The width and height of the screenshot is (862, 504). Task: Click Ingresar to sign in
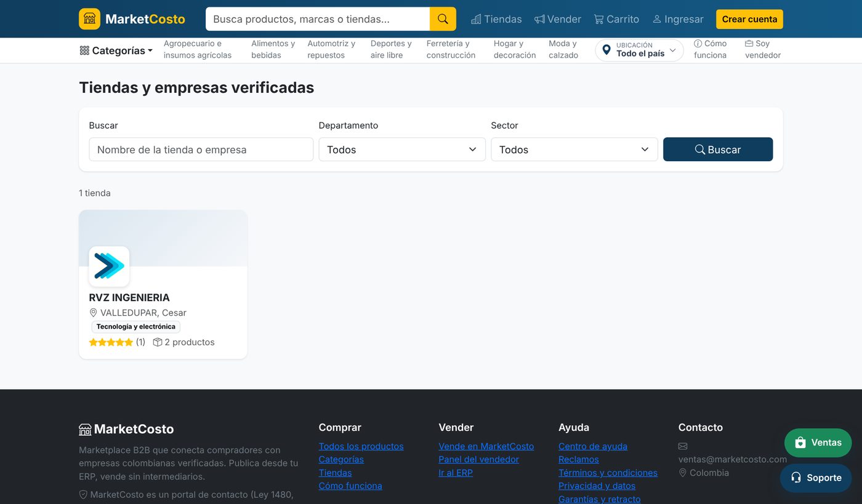(x=678, y=19)
